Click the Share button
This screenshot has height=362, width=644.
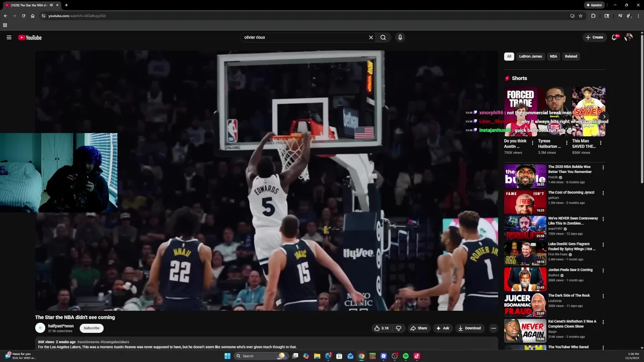419,328
